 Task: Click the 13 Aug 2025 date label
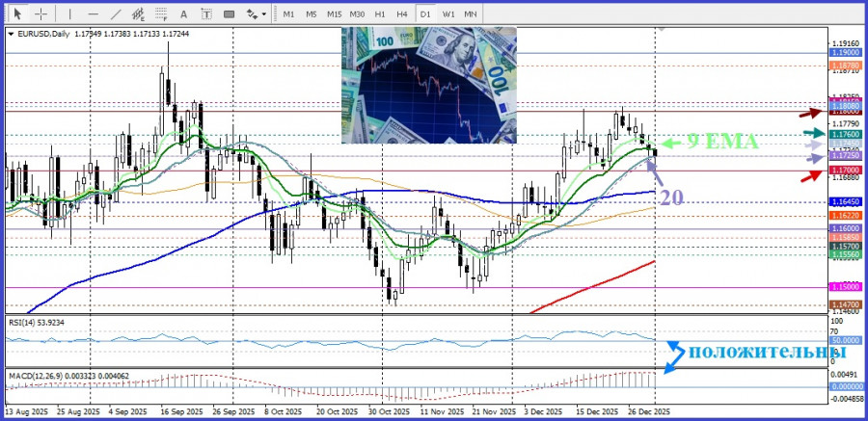[27, 412]
